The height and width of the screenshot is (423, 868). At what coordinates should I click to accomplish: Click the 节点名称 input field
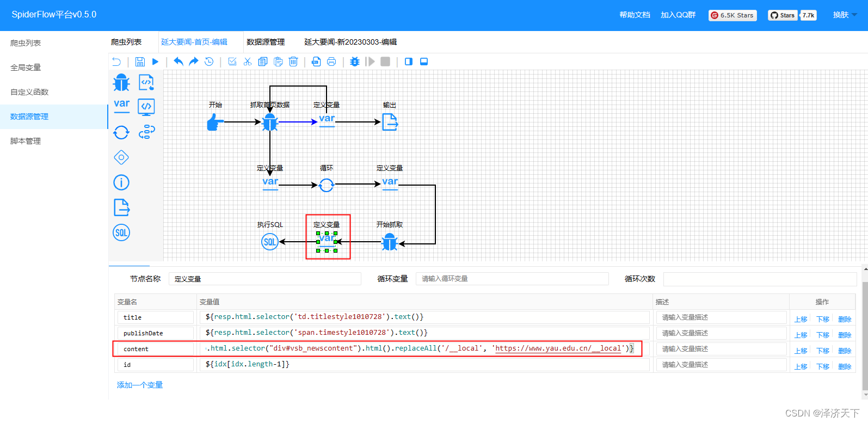tap(265, 279)
